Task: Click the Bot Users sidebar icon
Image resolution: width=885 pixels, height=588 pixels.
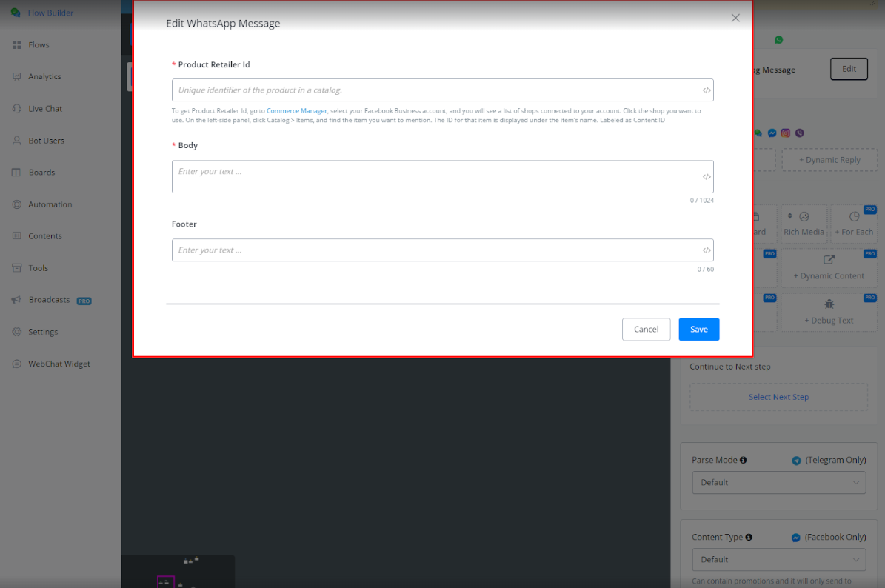Action: [x=16, y=141]
